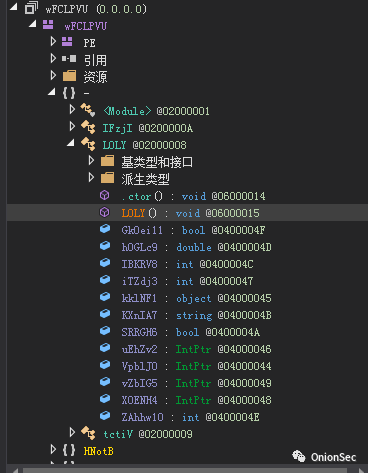Expand the <Module> class node
This screenshot has height=473, width=368.
(72, 109)
